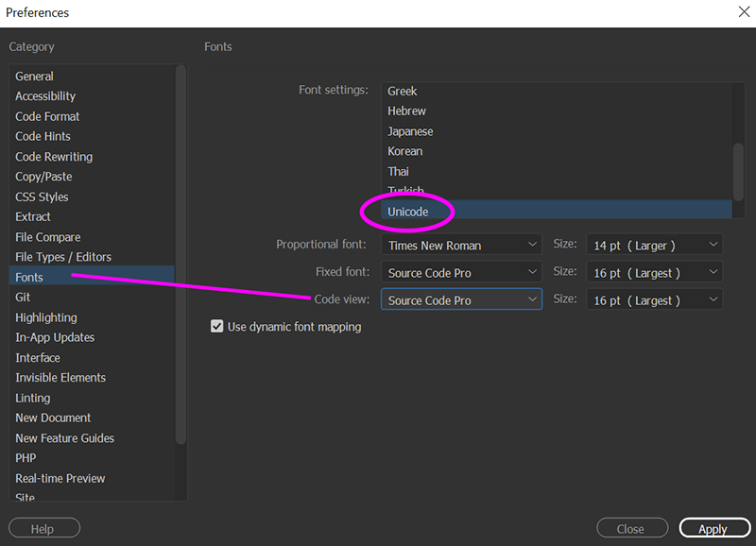Select File Compare category
756x546 pixels.
92,237
